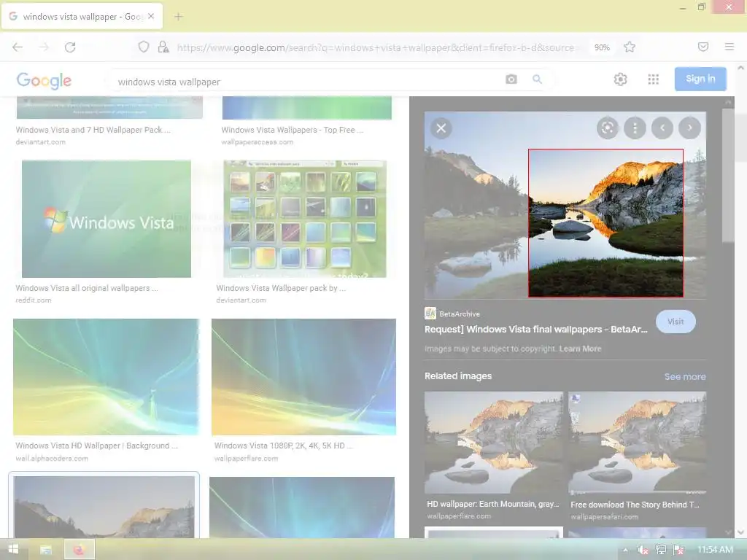The width and height of the screenshot is (747, 560).
Task: Open the Pocket save icon
Action: tap(703, 47)
